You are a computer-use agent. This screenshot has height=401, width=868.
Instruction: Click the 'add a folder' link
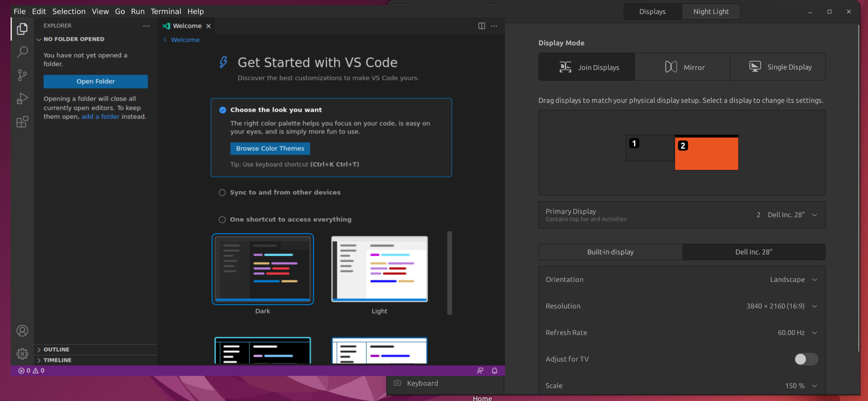[x=100, y=117]
